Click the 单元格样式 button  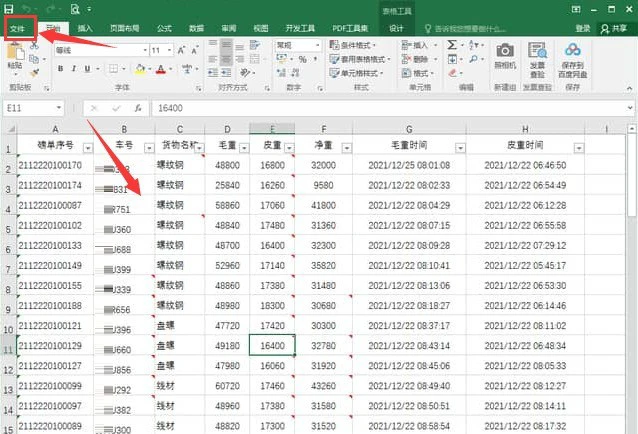tap(357, 73)
